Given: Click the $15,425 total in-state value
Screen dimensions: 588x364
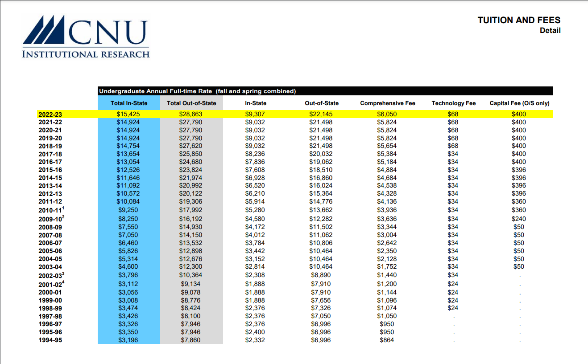Looking at the screenshot, I should tap(128, 114).
